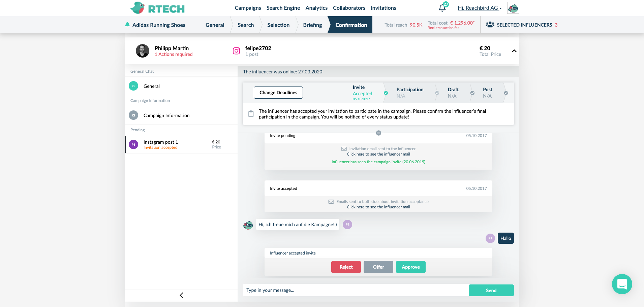
Task: Switch to the Selection campaign step
Action: (278, 25)
